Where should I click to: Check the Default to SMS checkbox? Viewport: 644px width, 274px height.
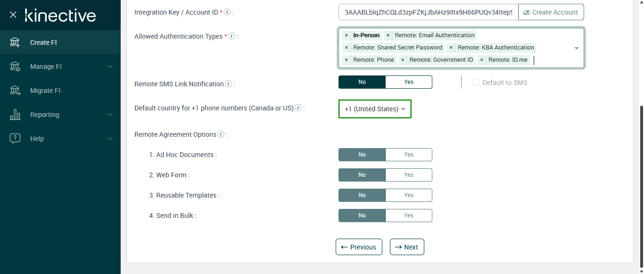(x=476, y=83)
